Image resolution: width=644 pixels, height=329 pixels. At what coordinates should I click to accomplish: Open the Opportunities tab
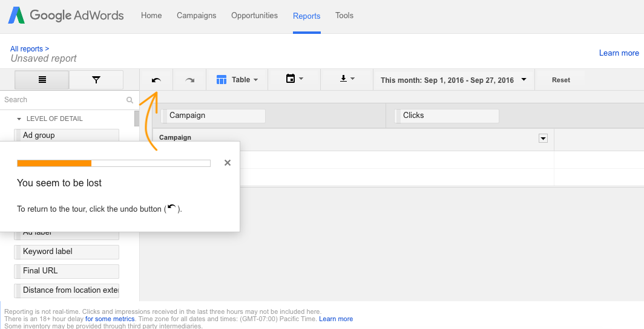coord(254,16)
